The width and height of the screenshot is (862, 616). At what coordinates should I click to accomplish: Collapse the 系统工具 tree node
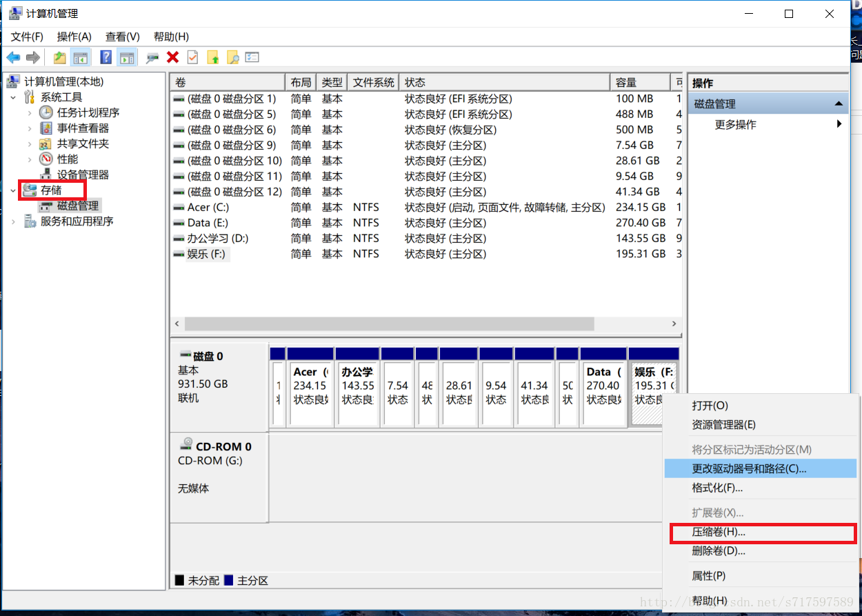tap(14, 97)
